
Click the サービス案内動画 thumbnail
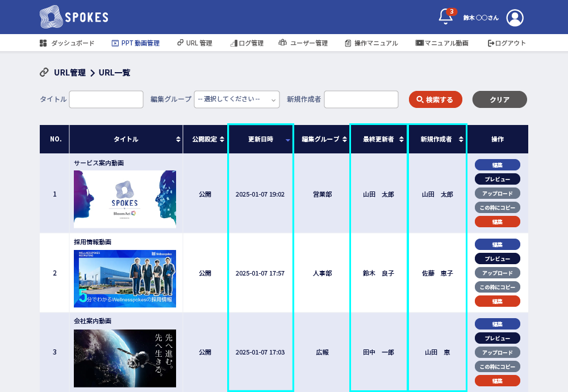point(125,199)
